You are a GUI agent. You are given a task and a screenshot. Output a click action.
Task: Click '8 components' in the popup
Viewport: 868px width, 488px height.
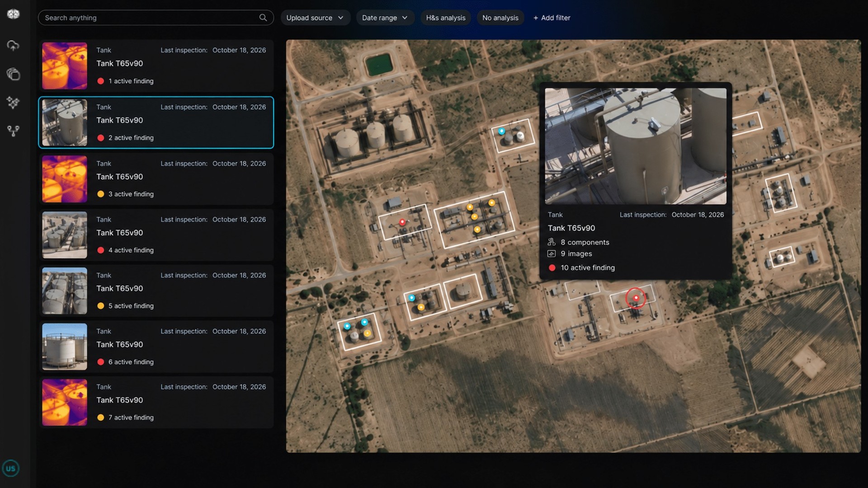585,242
